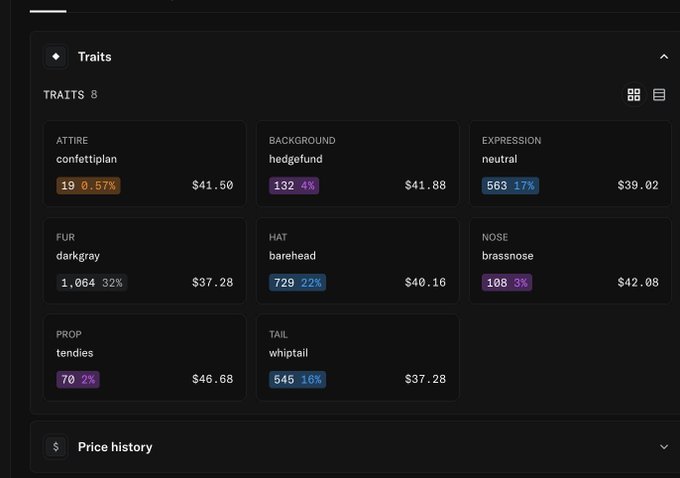Click the $46.68 price on Prop
Screen dimensions: 680x478
tap(212, 379)
